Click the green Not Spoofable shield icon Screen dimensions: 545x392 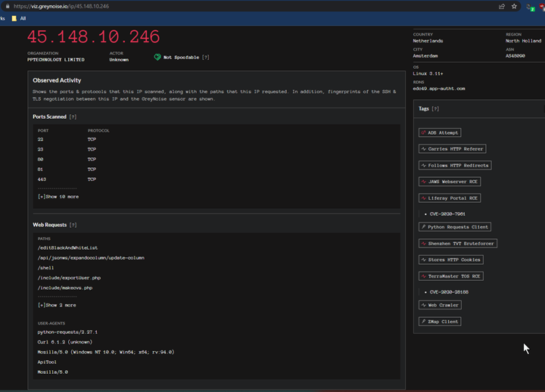point(157,57)
